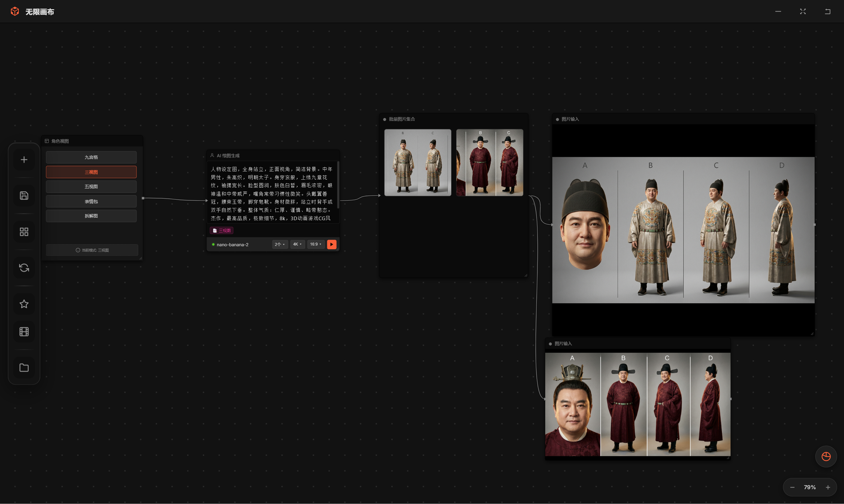Click the pink 三视图 tag chip
This screenshot has width=844, height=504.
222,230
